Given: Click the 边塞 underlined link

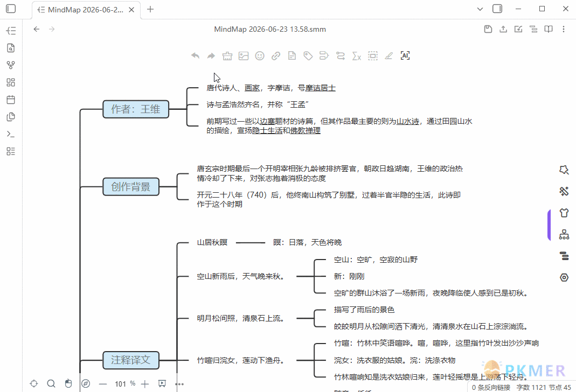Looking at the screenshot, I should [267, 122].
